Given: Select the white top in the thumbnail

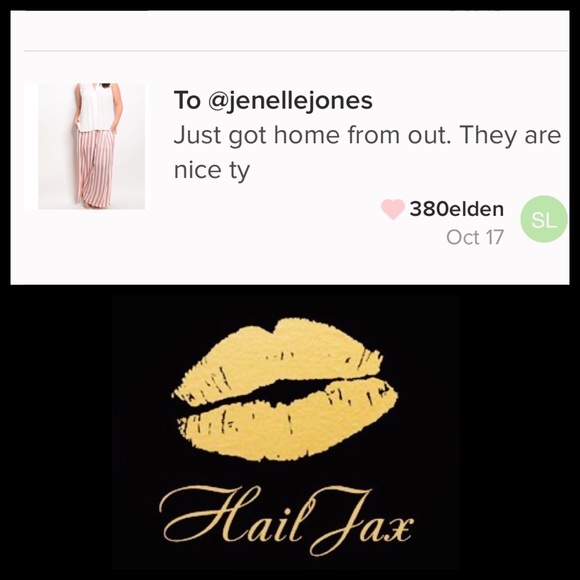Looking at the screenshot, I should 97,108.
